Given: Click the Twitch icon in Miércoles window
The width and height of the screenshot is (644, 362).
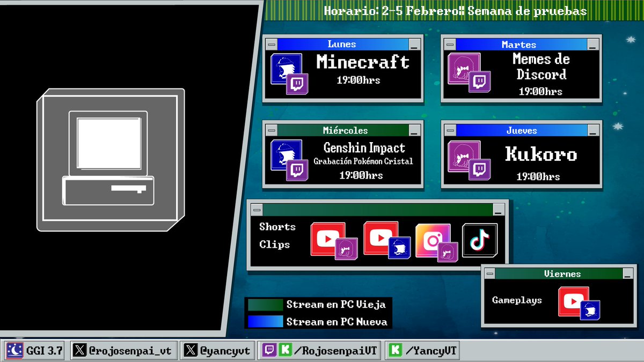Looking at the screenshot, I should coord(297,170).
